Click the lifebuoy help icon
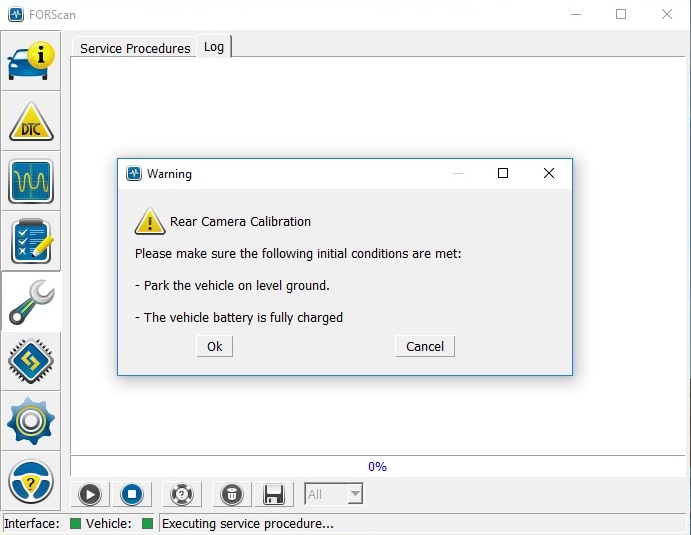 [181, 494]
